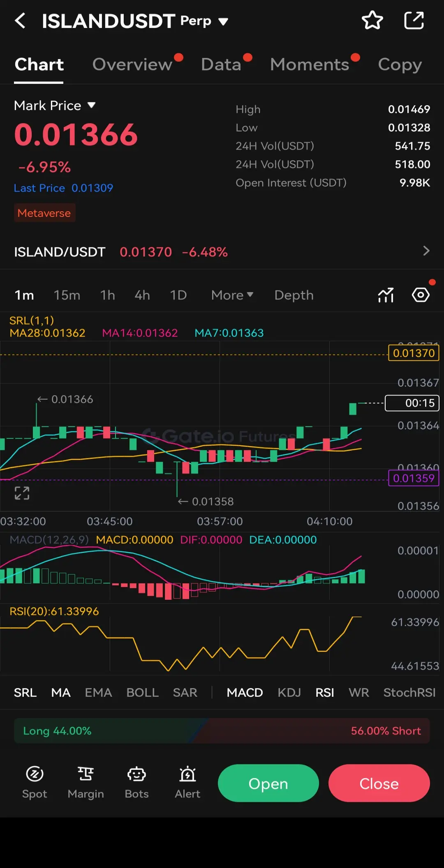
Task: Tap the 0.01359 purple price marker
Action: point(414,478)
